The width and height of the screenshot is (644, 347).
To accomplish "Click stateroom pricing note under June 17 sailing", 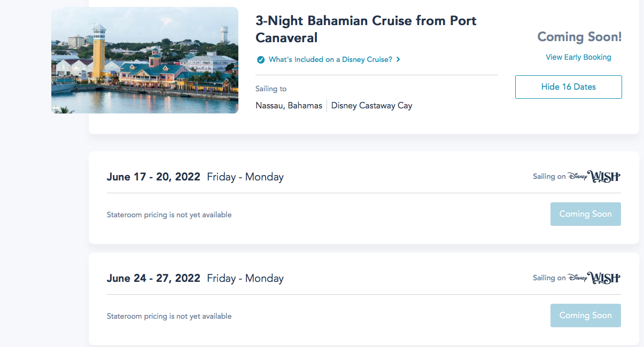I will (x=169, y=215).
